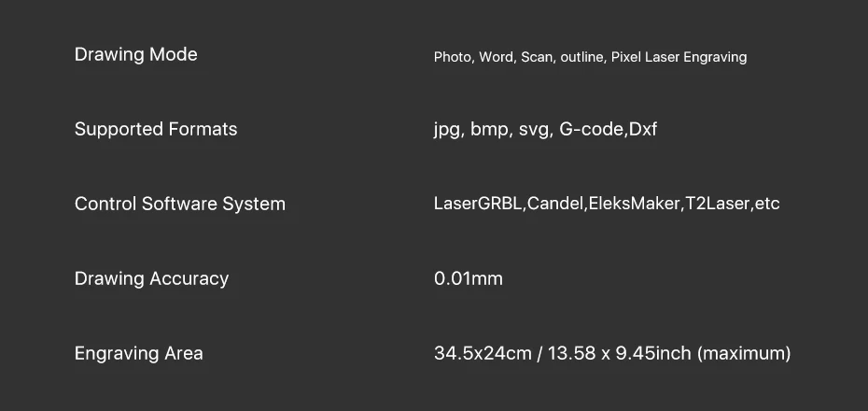Click the Engraving Area label
868x411 pixels.
tap(138, 353)
